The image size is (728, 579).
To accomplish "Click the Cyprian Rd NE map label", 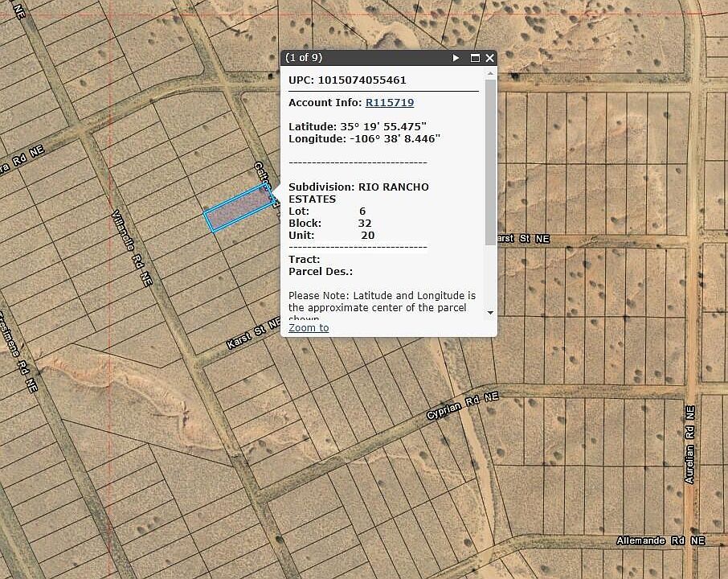I will [463, 405].
